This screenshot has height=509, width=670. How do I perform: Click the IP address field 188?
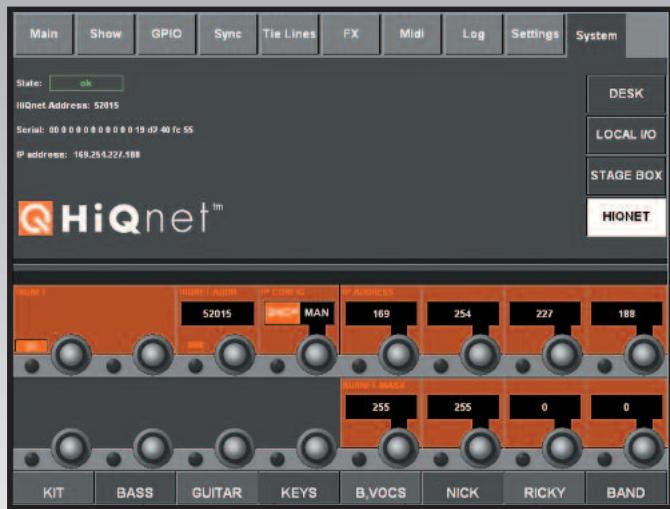[626, 314]
